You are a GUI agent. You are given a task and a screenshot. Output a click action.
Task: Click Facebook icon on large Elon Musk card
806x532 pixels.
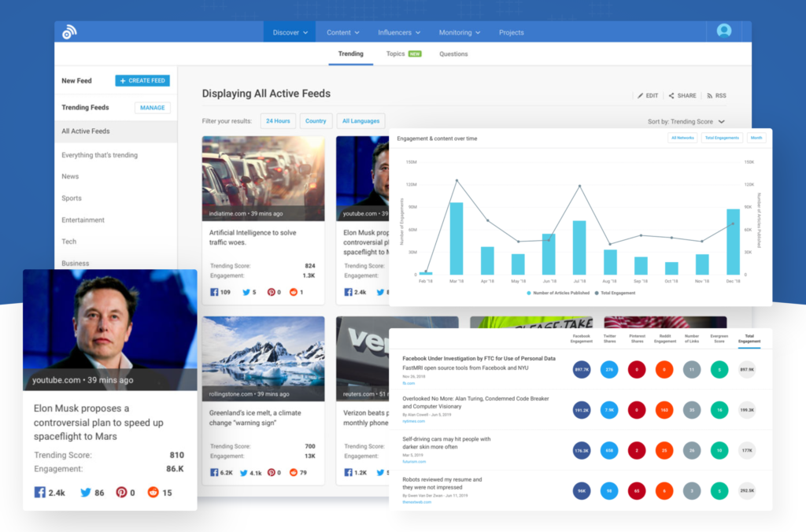(x=39, y=492)
